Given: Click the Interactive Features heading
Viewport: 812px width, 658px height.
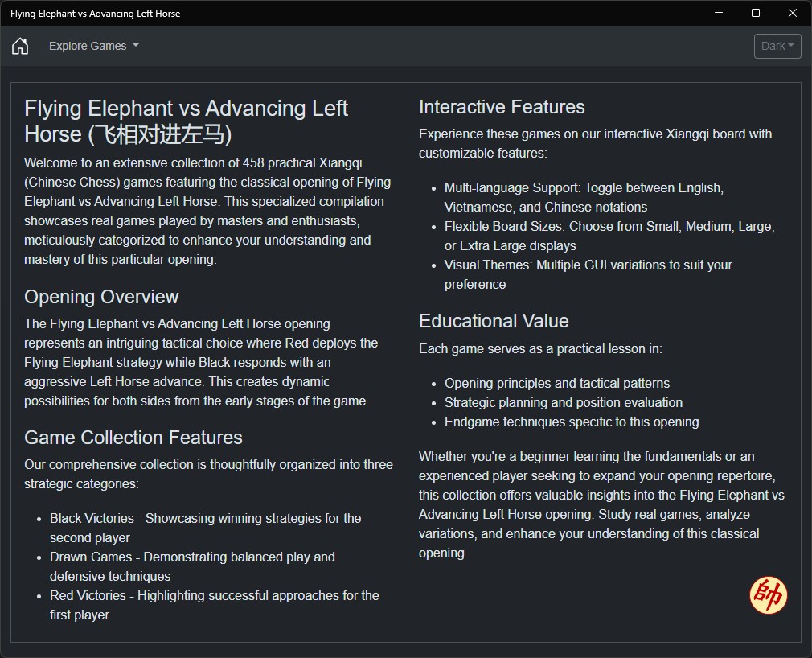Looking at the screenshot, I should pos(502,107).
